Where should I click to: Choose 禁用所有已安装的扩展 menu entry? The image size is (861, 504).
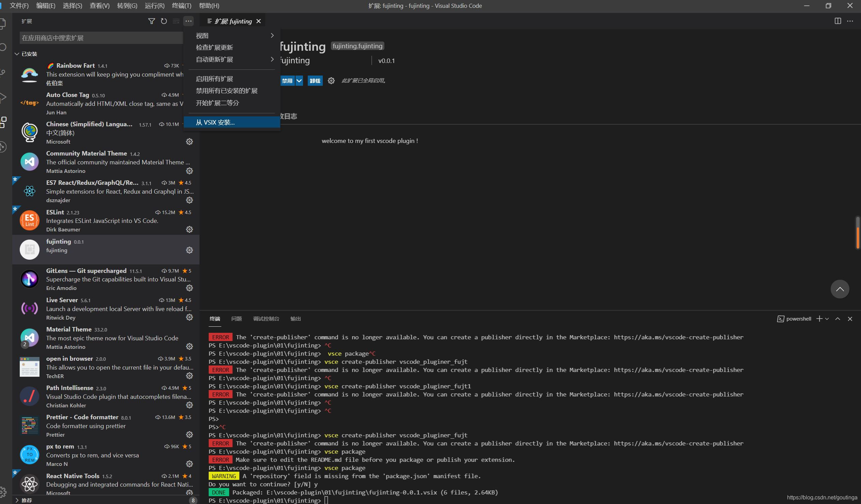point(232,91)
